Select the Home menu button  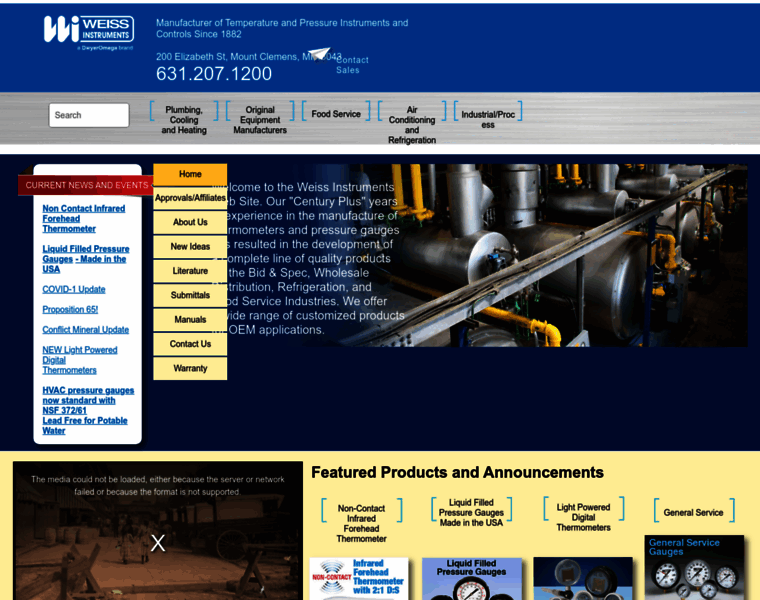190,174
